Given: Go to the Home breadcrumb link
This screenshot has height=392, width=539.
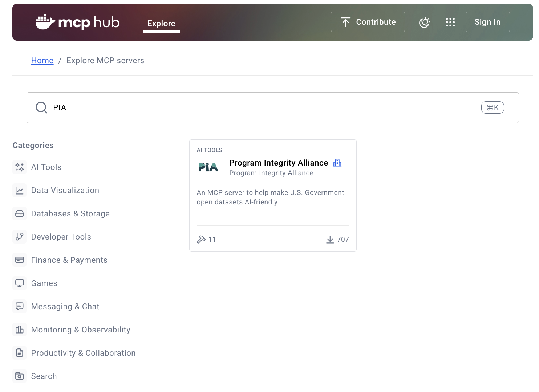Looking at the screenshot, I should click(x=42, y=61).
